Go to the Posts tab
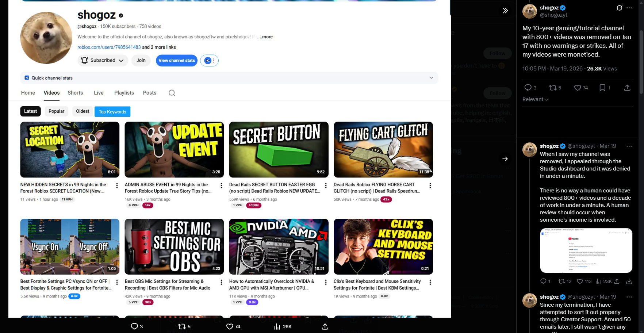644x333 pixels. tap(150, 93)
